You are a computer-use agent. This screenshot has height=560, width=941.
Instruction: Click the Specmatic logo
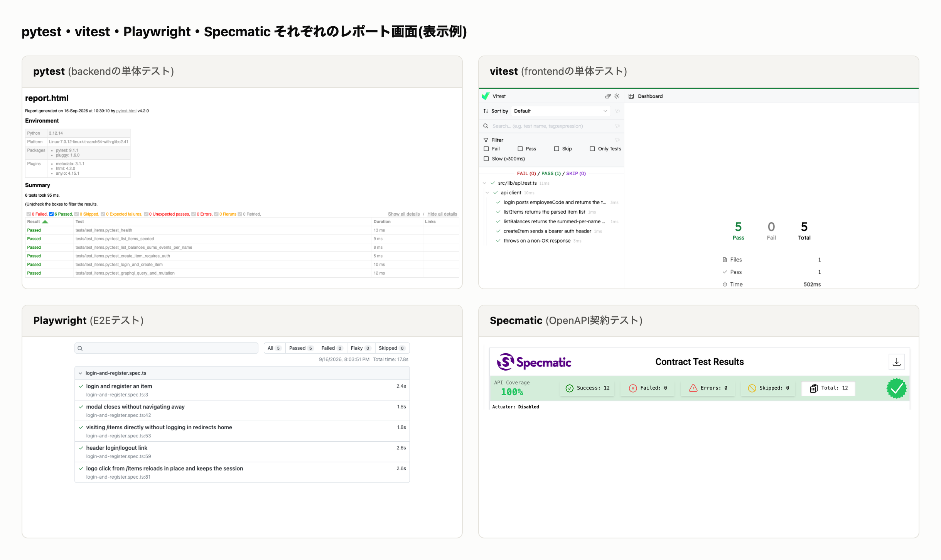click(x=534, y=362)
